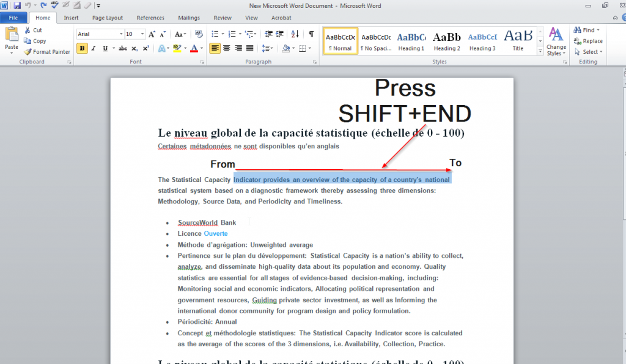
Task: Open the Find dropdown arrow
Action: 598,30
